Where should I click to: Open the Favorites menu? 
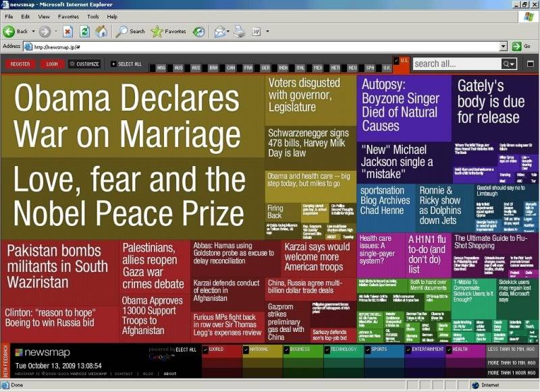pyautogui.click(x=68, y=16)
